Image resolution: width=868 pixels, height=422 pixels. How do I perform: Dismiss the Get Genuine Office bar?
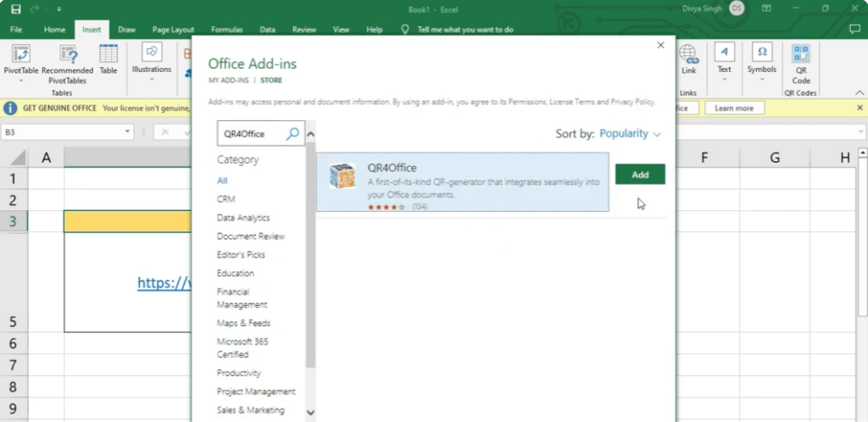(x=860, y=108)
